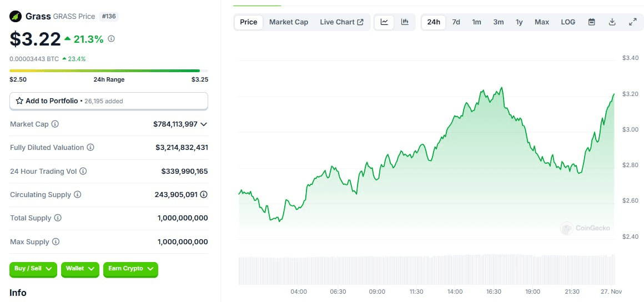Open Wallet dropdown

[80, 269]
